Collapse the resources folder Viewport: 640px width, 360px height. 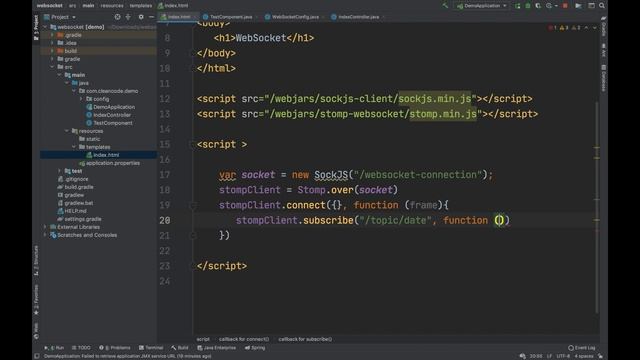click(x=67, y=131)
